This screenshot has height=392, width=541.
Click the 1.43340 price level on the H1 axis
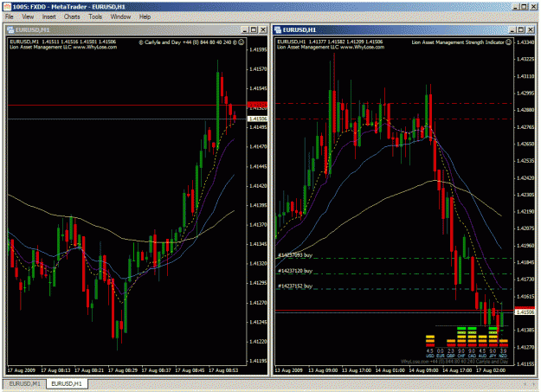point(525,42)
